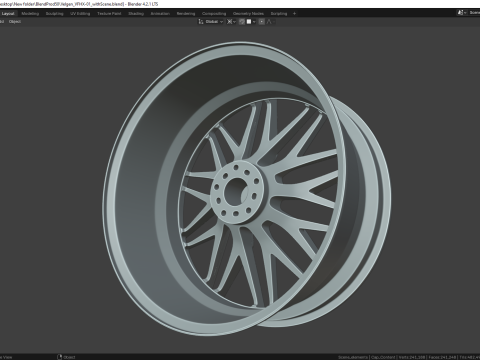
Task: Click the transform orientation axes icon
Action: (x=201, y=22)
